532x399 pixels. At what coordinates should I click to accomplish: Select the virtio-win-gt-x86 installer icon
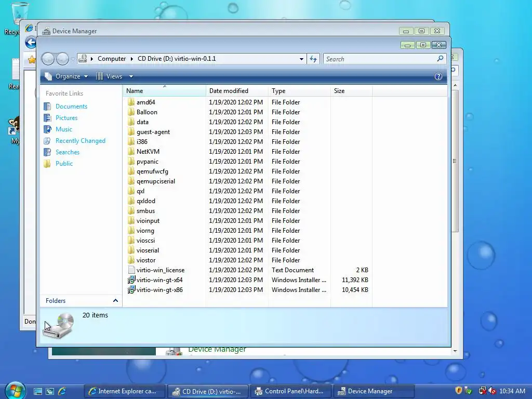coord(131,290)
